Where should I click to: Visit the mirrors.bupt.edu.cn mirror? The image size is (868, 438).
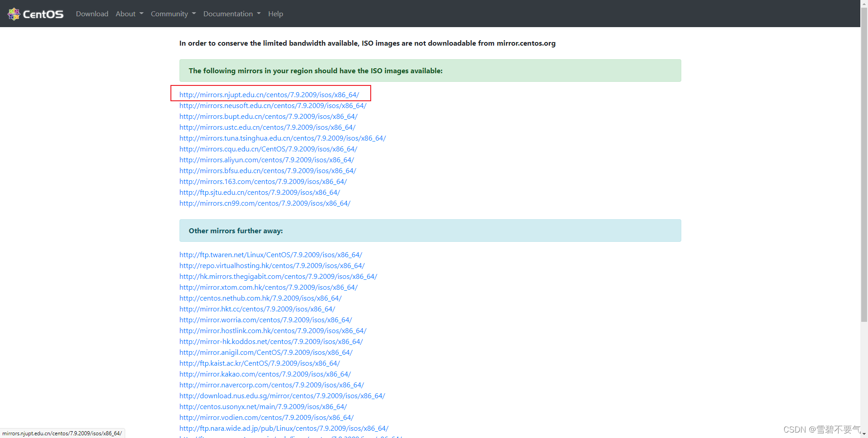[x=269, y=117]
